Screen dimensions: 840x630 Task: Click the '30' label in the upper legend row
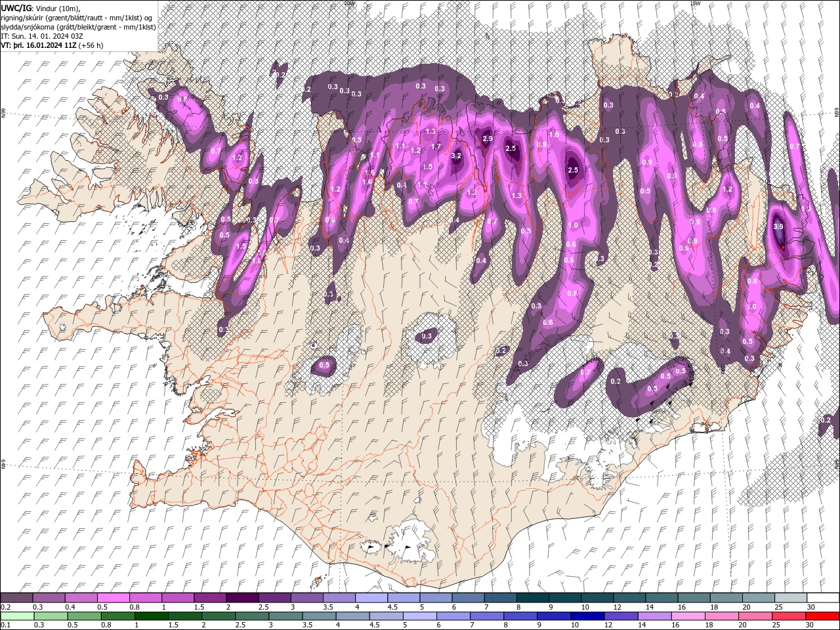coord(811,607)
